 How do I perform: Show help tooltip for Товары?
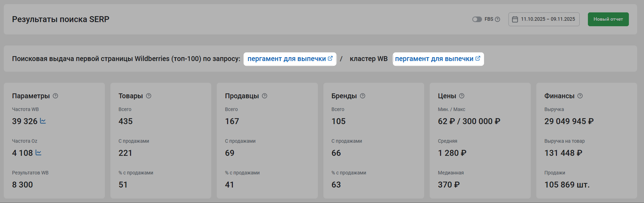(x=148, y=96)
